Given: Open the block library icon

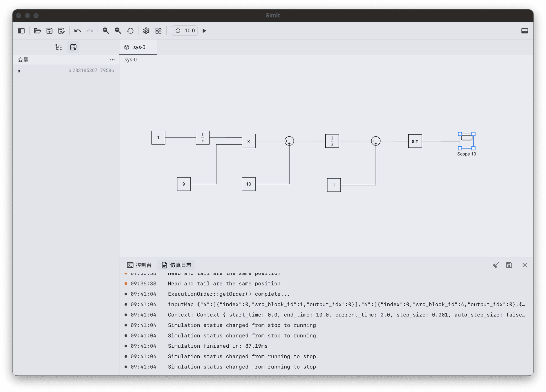Looking at the screenshot, I should click(158, 31).
